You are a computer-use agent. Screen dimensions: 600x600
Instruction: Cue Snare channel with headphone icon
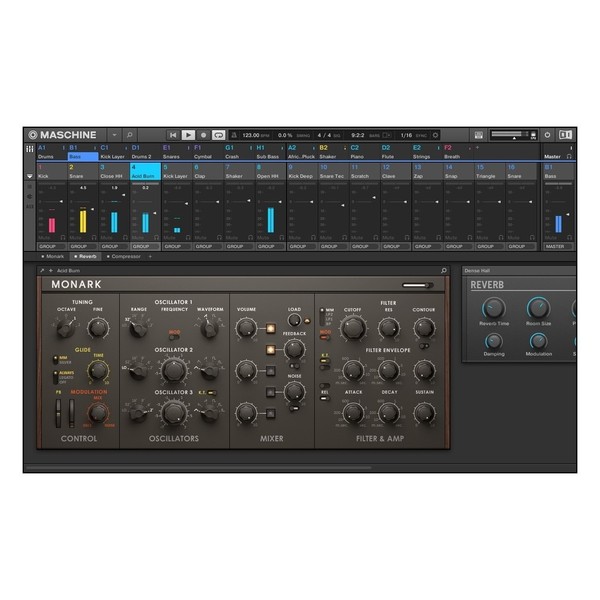point(94,238)
